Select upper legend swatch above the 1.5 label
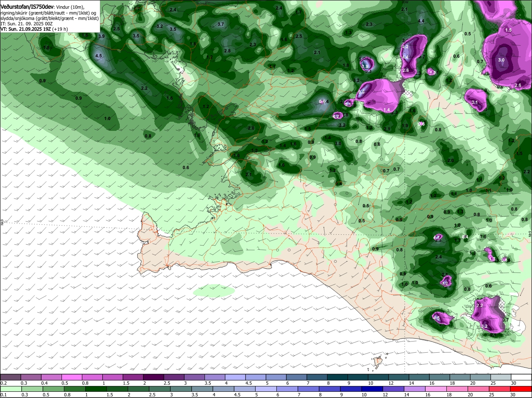The width and height of the screenshot is (532, 398). pos(133,377)
